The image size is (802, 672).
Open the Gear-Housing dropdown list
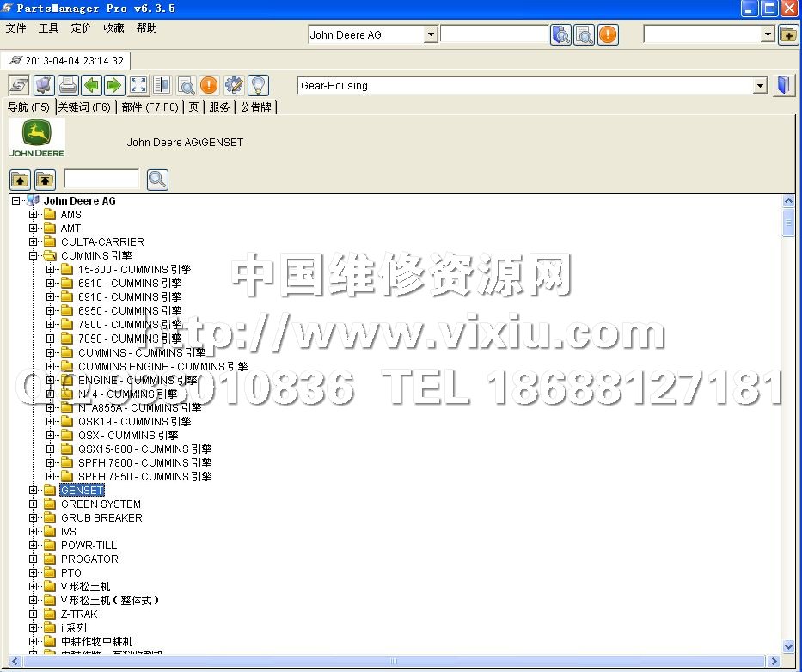tap(759, 86)
